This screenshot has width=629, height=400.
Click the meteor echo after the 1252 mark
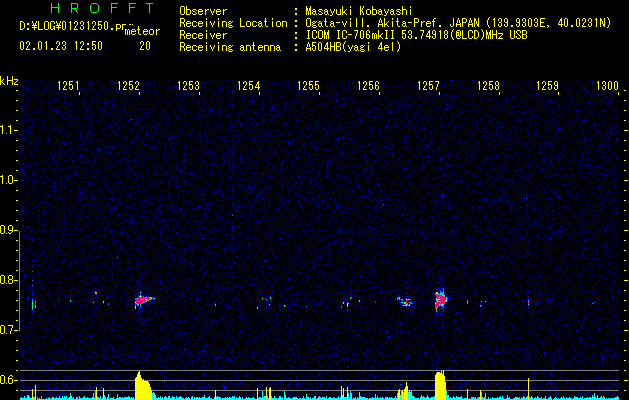(144, 300)
